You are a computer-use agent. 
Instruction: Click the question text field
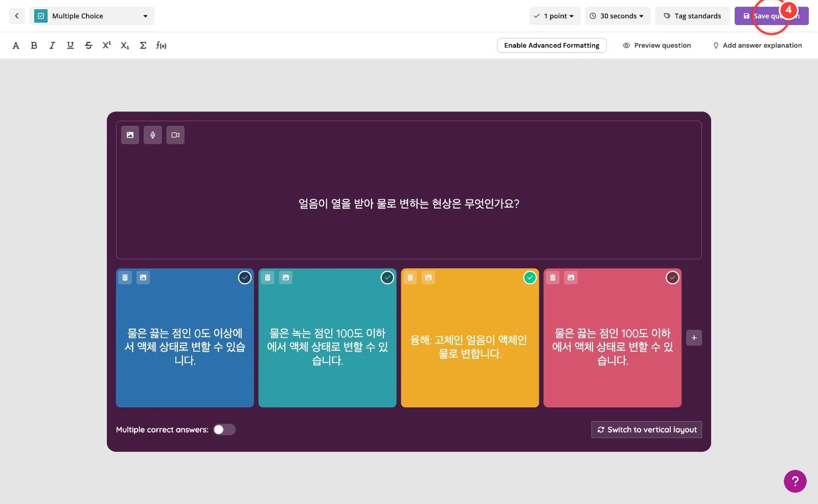(x=409, y=203)
